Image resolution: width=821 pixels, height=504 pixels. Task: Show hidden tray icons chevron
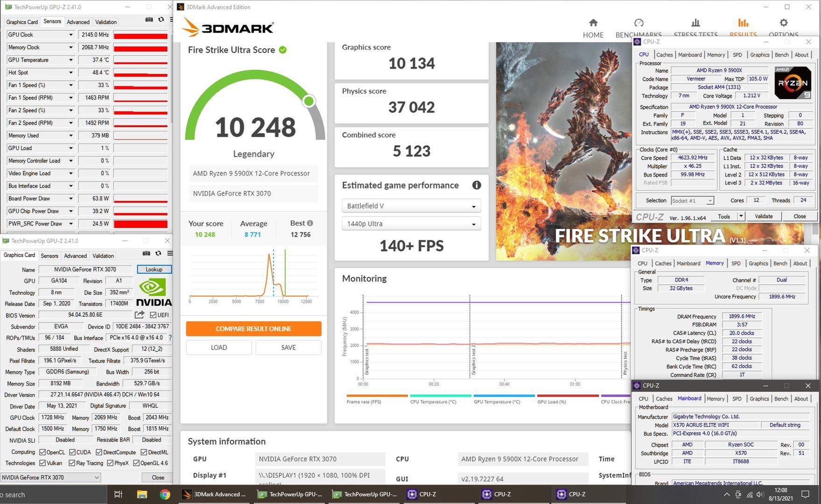[x=727, y=494]
